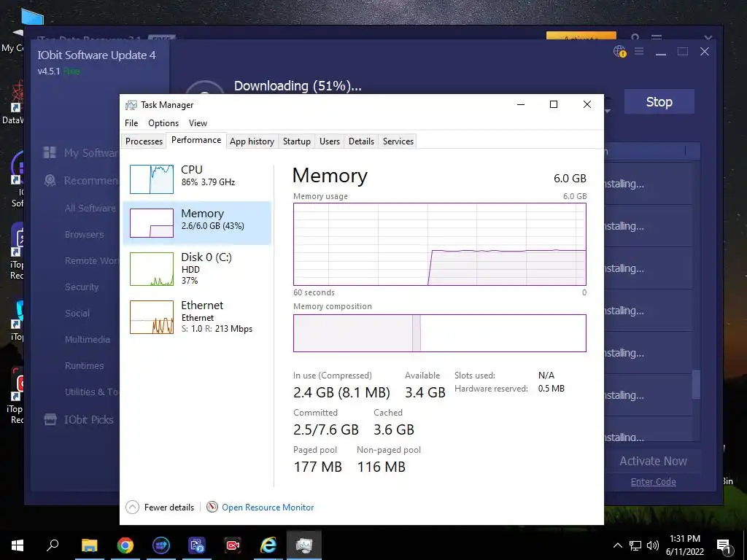Launch Internet Explorer from the taskbar
This screenshot has height=560, width=747.
point(268,545)
